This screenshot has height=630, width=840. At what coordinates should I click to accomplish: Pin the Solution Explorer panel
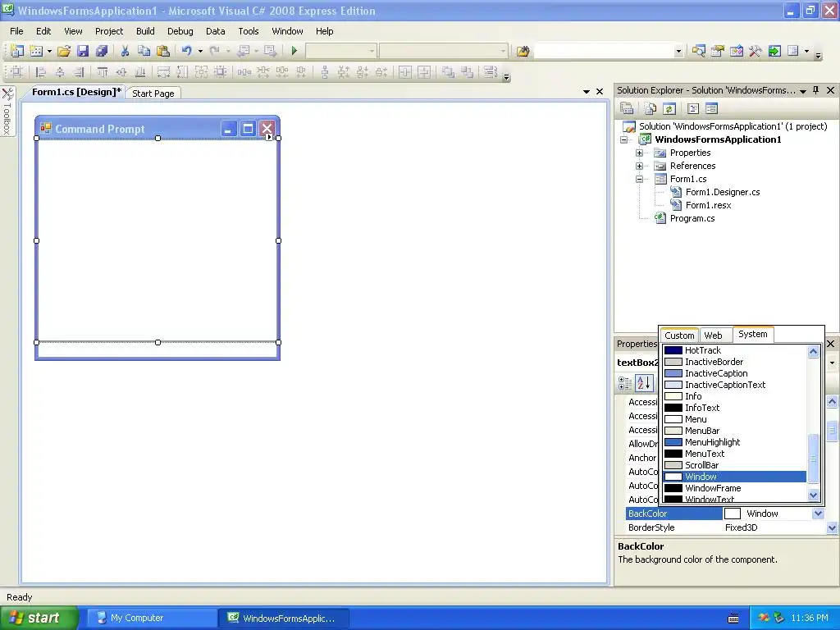point(815,90)
